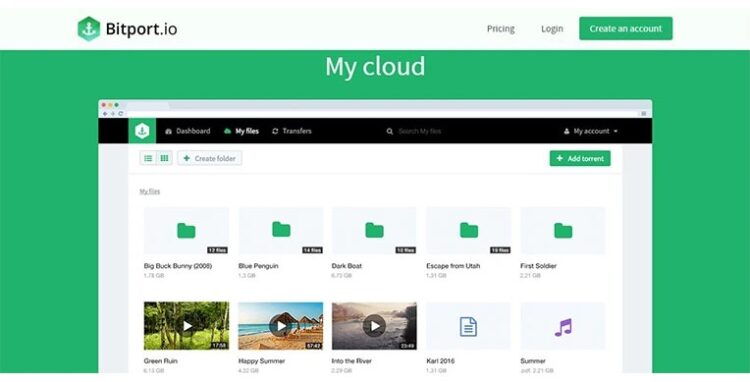Open the Dashboard tab
Image resolution: width=750 pixels, height=382 pixels.
coord(188,131)
